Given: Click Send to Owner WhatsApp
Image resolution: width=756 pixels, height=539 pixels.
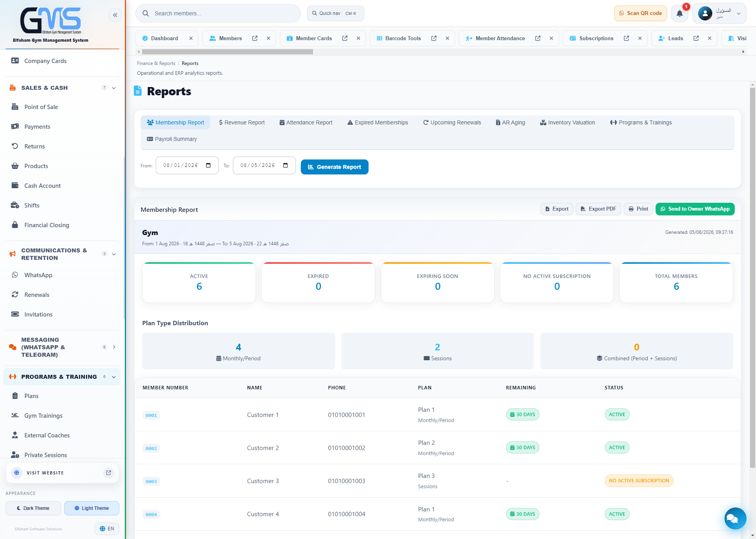Looking at the screenshot, I should [695, 209].
